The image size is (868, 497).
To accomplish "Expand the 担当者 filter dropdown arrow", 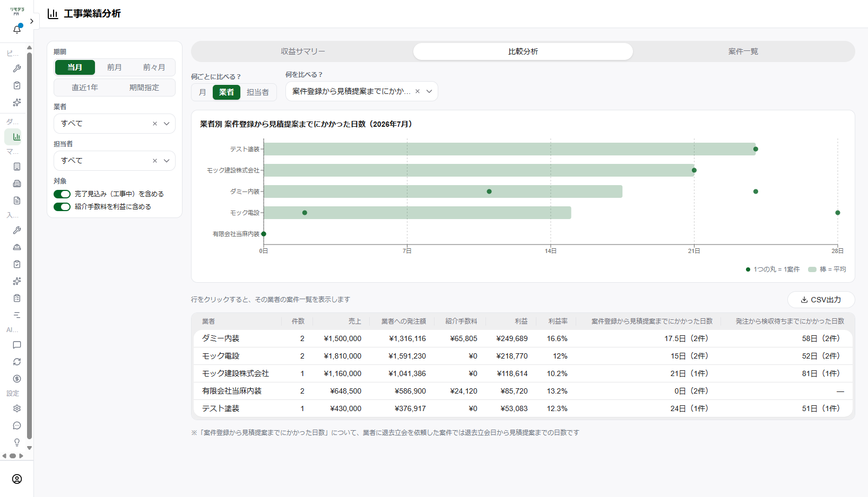I will [167, 161].
